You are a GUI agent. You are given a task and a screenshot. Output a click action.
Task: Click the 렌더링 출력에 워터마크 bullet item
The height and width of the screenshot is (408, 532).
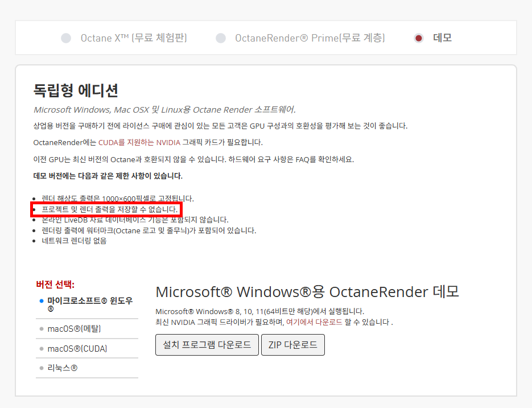(149, 231)
